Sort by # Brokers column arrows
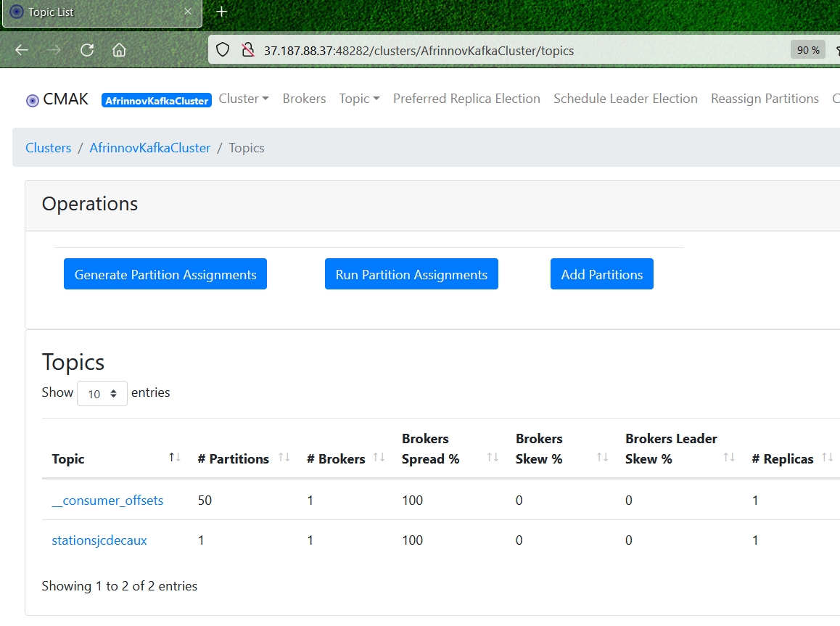840x626 pixels. (x=379, y=458)
